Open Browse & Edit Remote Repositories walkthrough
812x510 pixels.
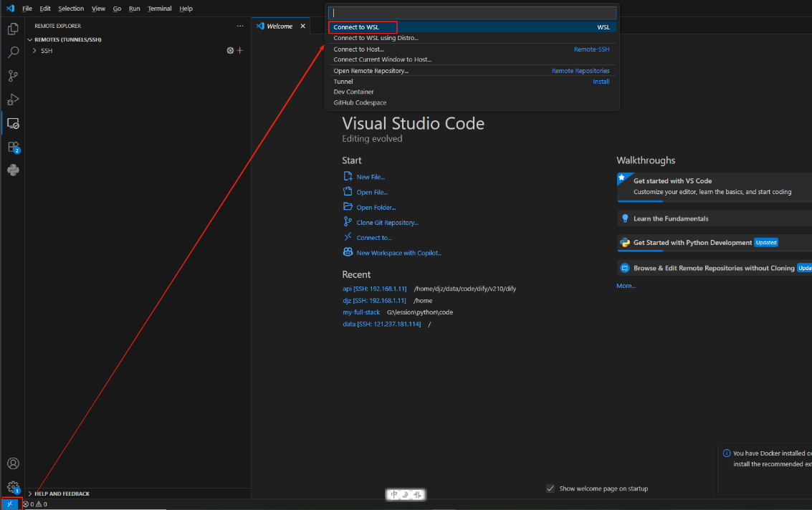pyautogui.click(x=714, y=268)
